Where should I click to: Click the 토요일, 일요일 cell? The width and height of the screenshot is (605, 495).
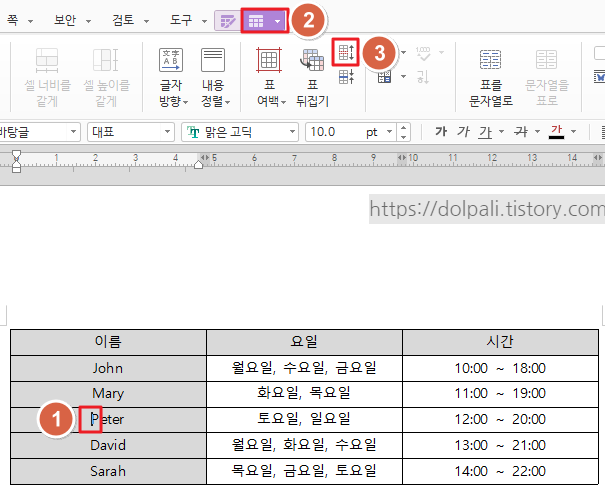(x=304, y=420)
